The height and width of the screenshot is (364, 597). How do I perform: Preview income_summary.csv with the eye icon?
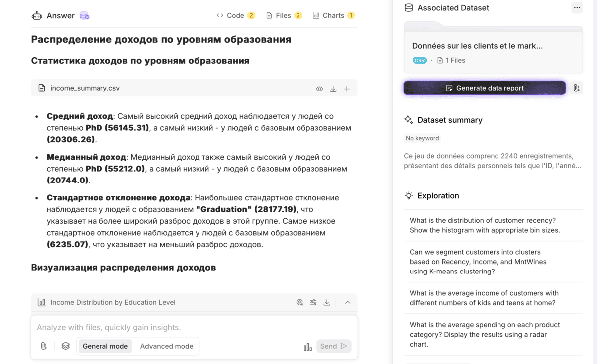[319, 89]
